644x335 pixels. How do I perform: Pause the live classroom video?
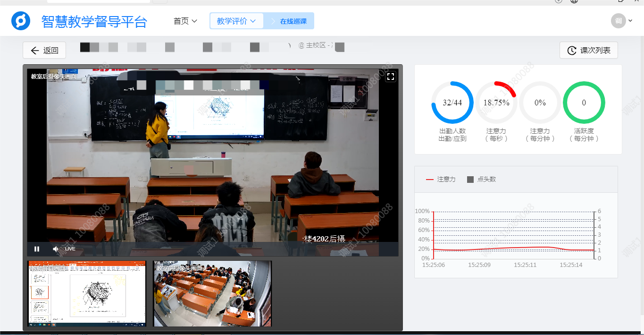37,249
